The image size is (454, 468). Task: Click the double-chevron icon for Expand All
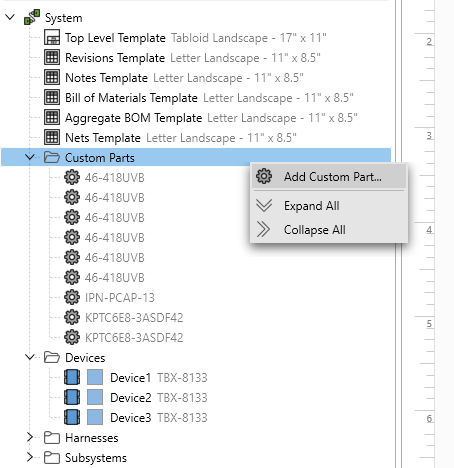[x=264, y=205]
